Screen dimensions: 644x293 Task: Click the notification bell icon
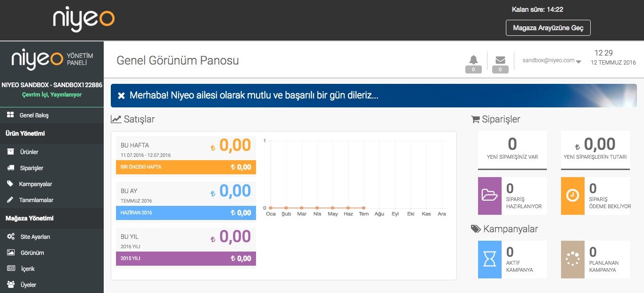473,60
